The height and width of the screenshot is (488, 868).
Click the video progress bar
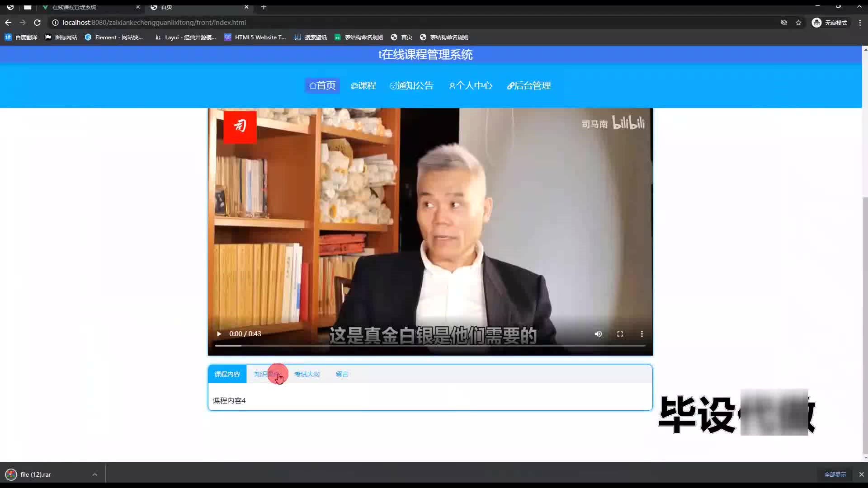[x=429, y=346]
